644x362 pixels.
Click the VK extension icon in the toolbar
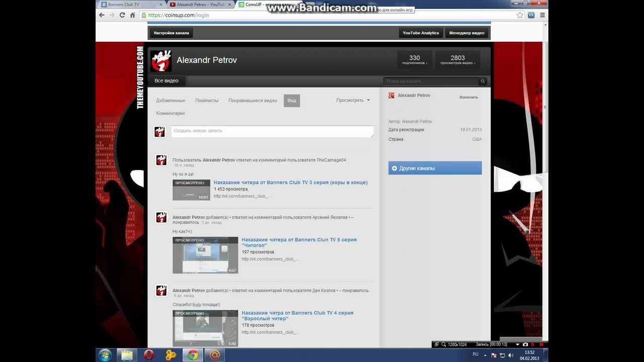[x=531, y=15]
